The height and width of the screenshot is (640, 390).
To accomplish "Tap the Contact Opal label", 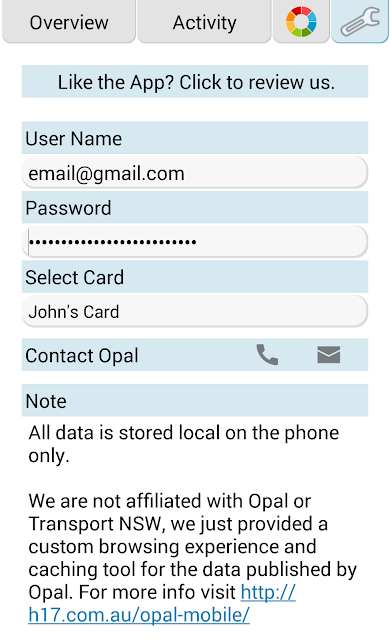I will 82,356.
